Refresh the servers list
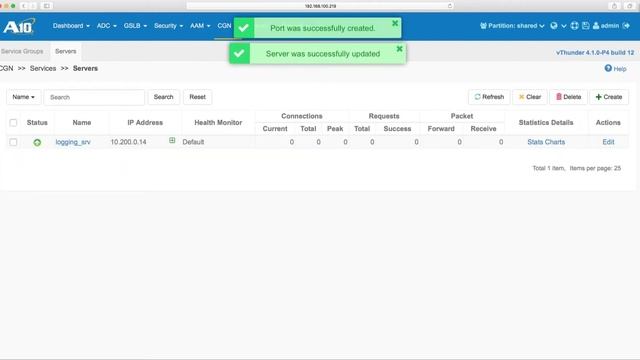 [489, 97]
